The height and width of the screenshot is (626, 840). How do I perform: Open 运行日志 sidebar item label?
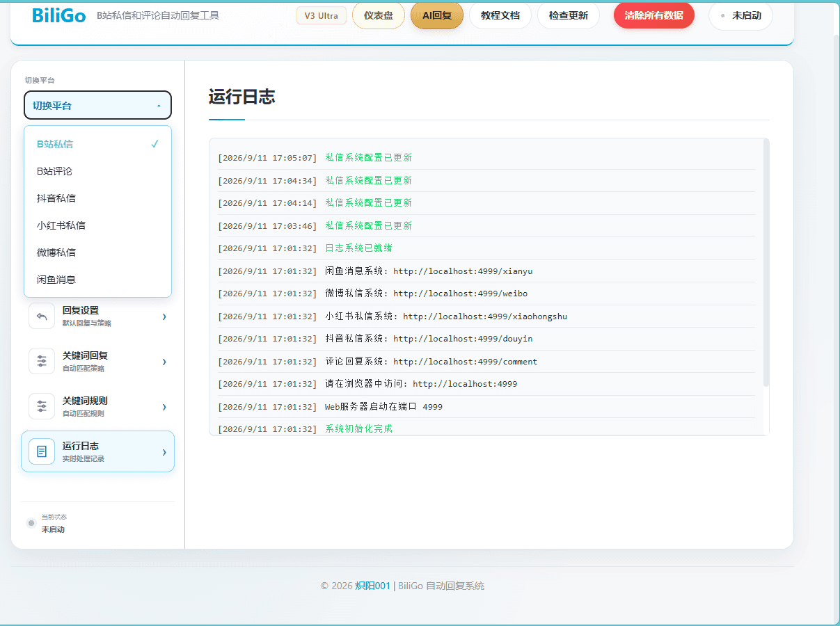tap(80, 446)
